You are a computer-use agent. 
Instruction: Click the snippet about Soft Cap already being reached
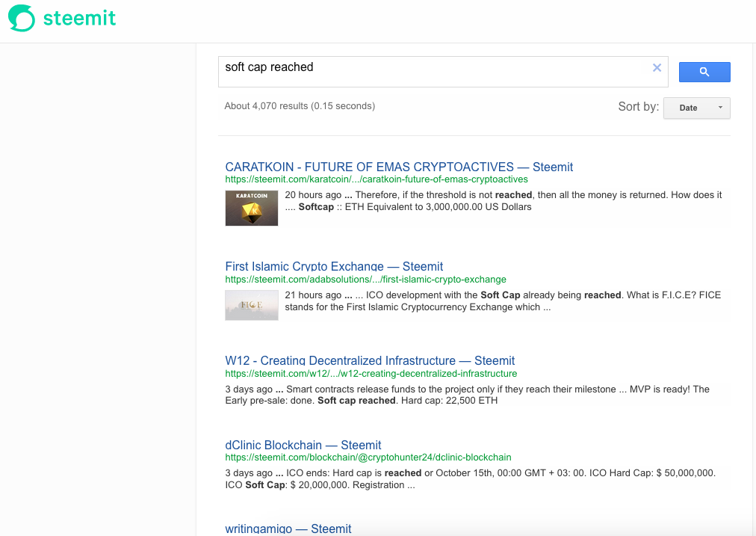tap(503, 301)
